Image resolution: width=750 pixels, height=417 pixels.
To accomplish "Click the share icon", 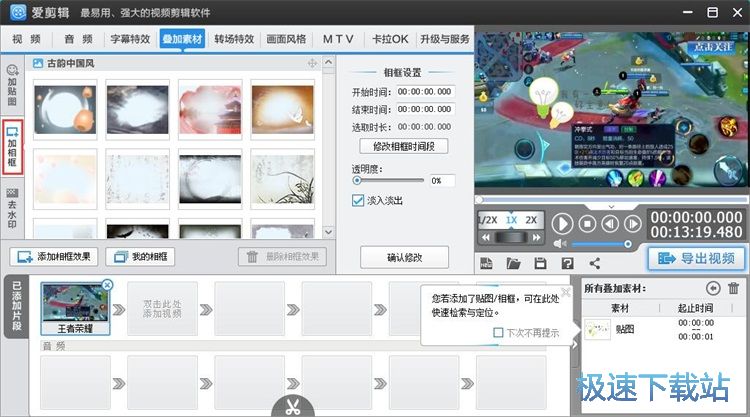I will 595,263.
